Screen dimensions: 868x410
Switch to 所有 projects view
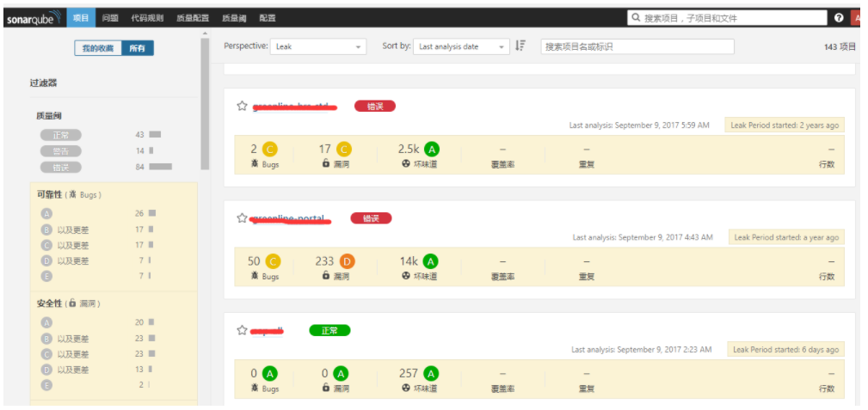137,49
